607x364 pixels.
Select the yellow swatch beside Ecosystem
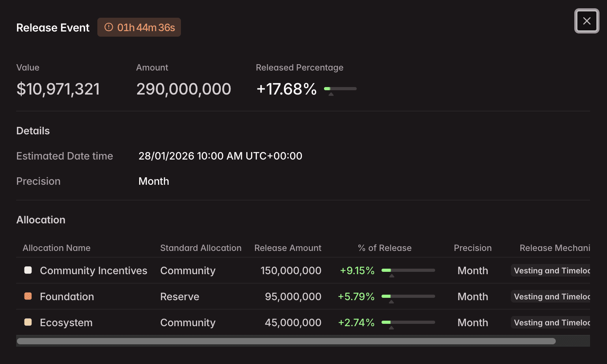tap(28, 322)
